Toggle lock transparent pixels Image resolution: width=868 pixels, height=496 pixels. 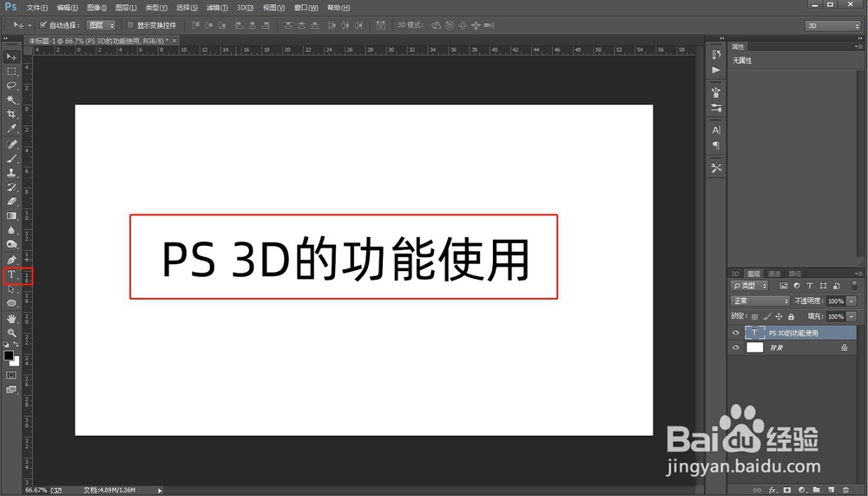(754, 316)
